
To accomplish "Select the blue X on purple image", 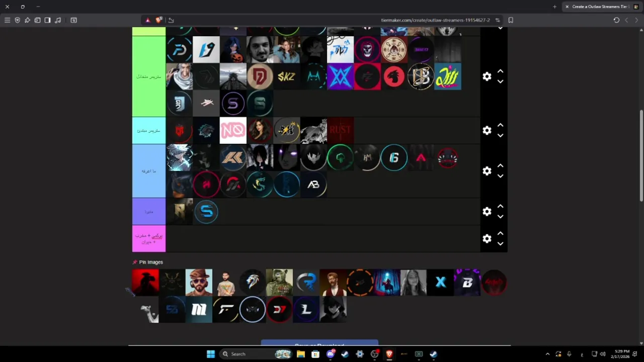I will tap(340, 76).
